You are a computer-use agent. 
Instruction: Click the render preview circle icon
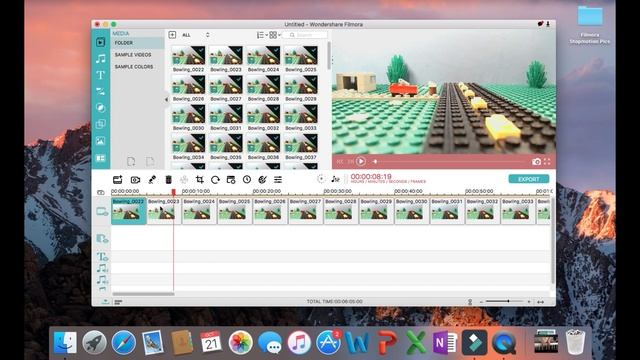point(321,179)
